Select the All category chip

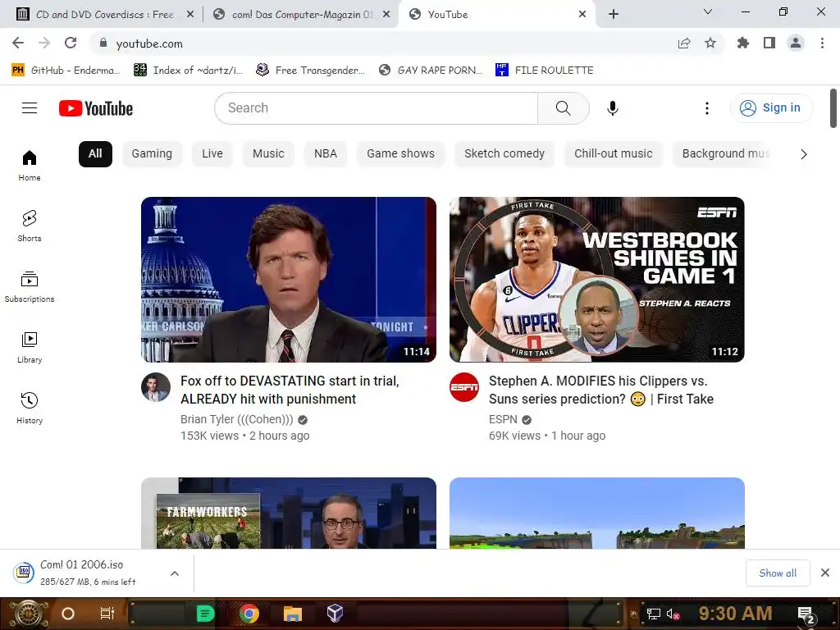[x=95, y=153]
